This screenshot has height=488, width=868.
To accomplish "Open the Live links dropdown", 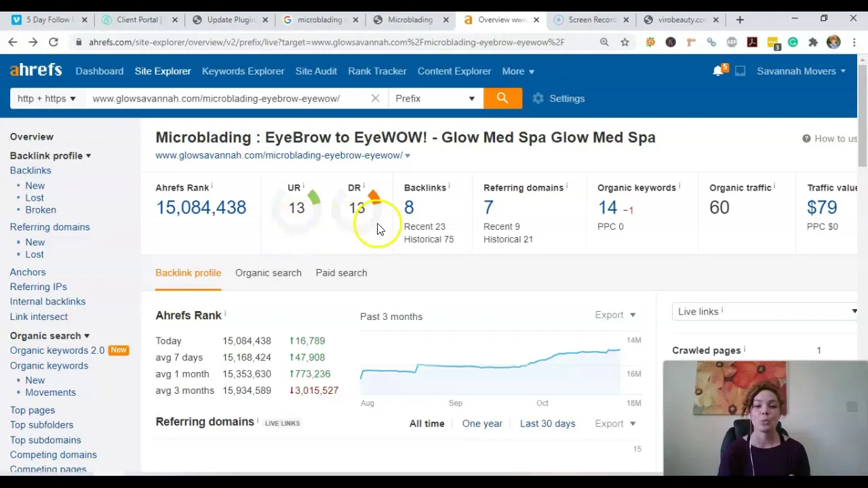I will point(766,311).
